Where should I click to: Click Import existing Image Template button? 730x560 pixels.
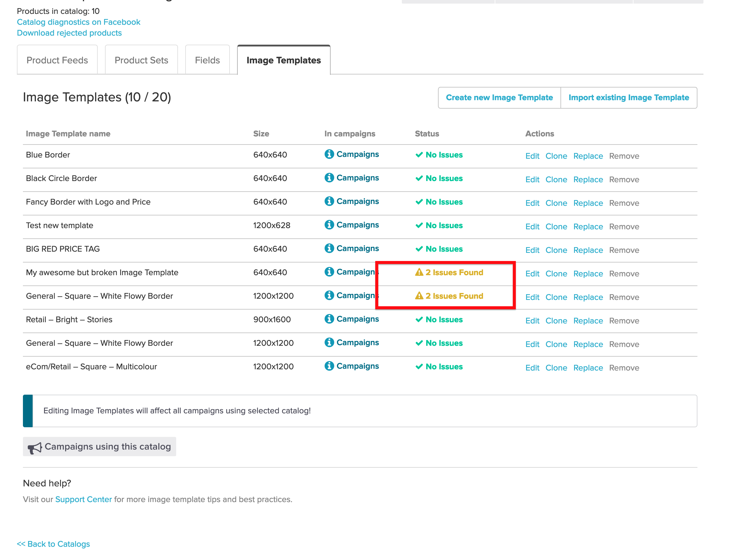tap(628, 97)
